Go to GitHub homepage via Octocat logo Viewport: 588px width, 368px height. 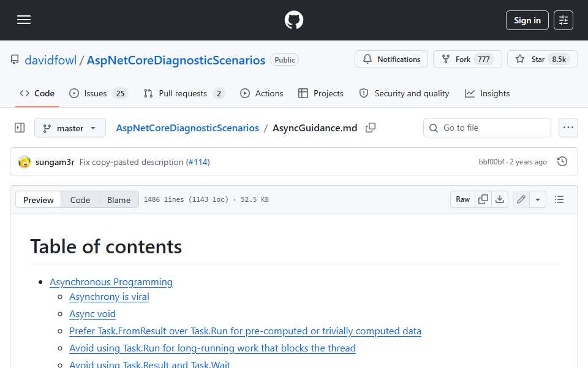point(293,20)
